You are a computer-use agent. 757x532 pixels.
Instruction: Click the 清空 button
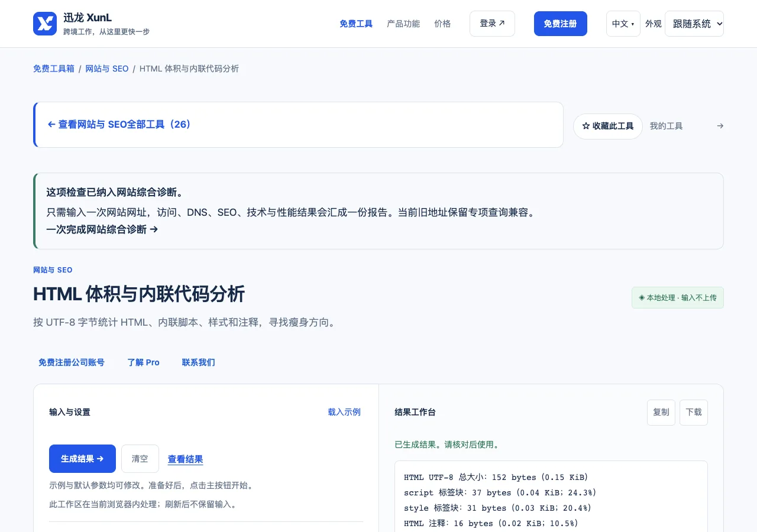point(140,459)
